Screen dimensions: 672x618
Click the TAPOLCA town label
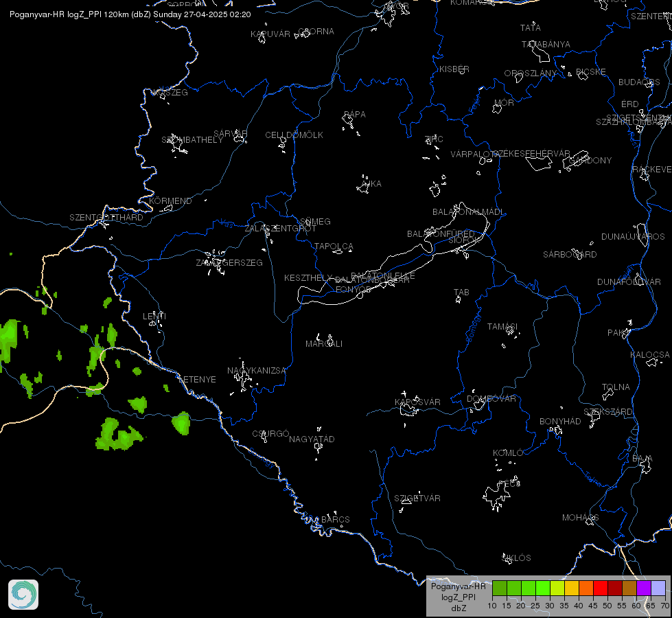(334, 247)
